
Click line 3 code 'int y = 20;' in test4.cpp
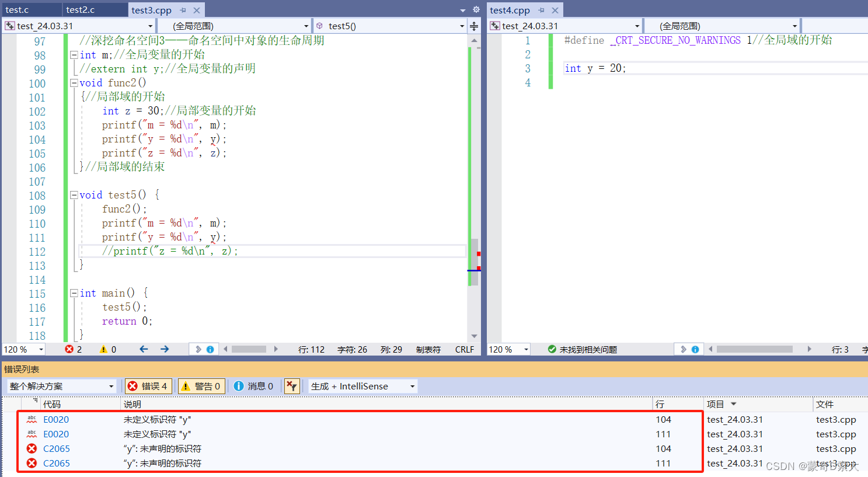coord(595,68)
